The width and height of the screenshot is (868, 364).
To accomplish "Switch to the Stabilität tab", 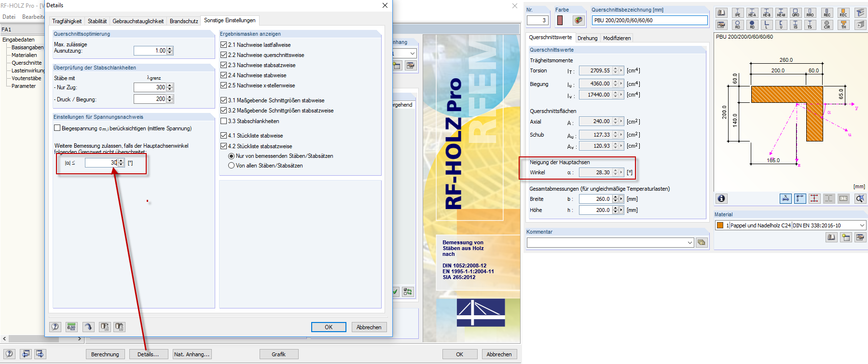I will [x=97, y=21].
